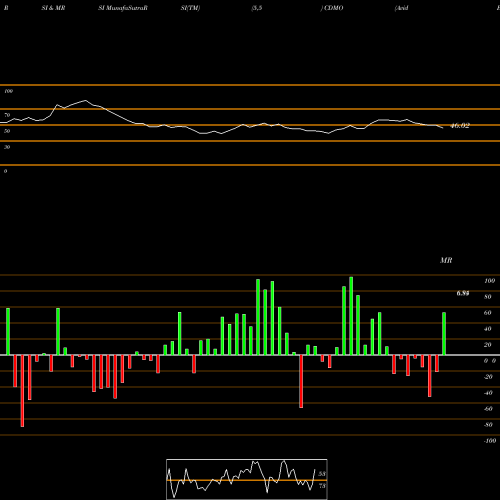The width and height of the screenshot is (500, 500).
Task: Click the ') CDMO' ticker text
Action: coord(332,8)
